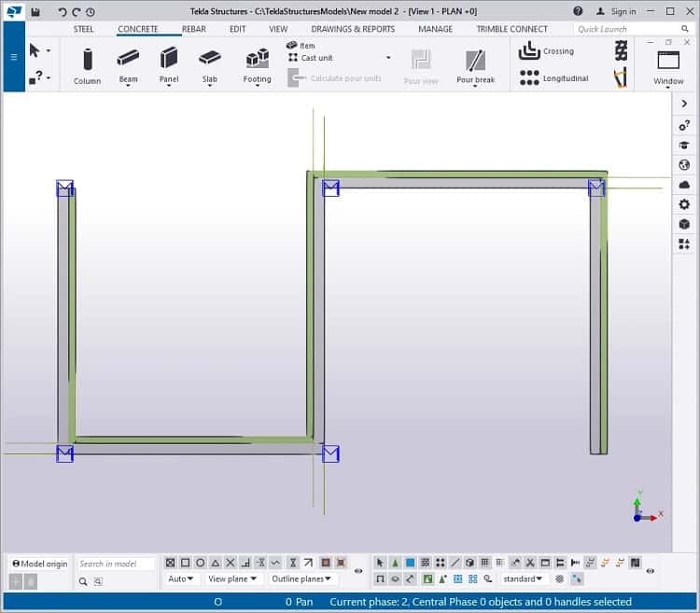Click the Pour break tool
The image size is (700, 613).
475,65
